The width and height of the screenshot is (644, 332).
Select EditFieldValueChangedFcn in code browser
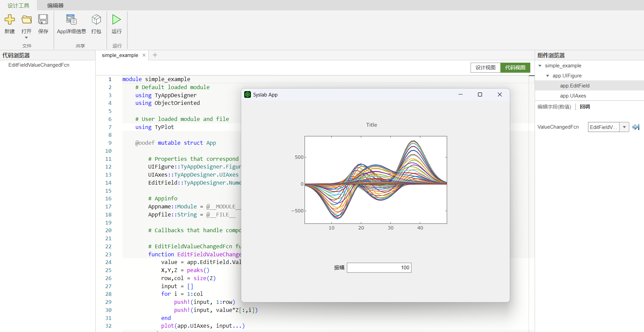pyautogui.click(x=39, y=65)
